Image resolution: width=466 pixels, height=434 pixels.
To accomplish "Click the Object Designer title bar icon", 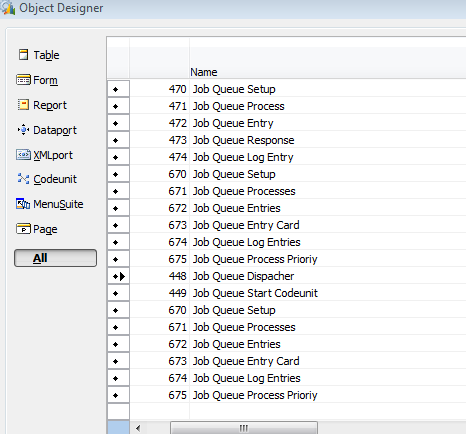I will pyautogui.click(x=8, y=7).
